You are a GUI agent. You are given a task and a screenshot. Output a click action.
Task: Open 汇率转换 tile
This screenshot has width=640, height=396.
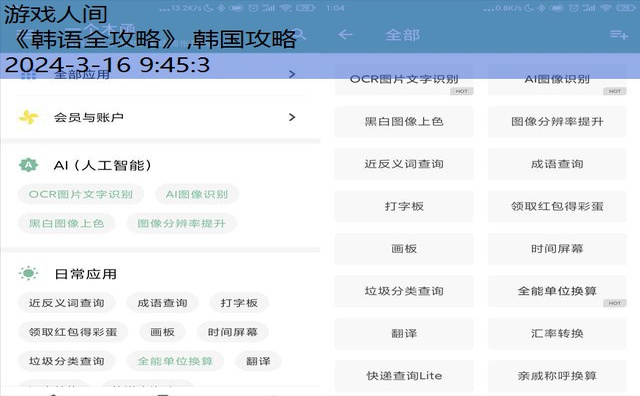pos(557,334)
